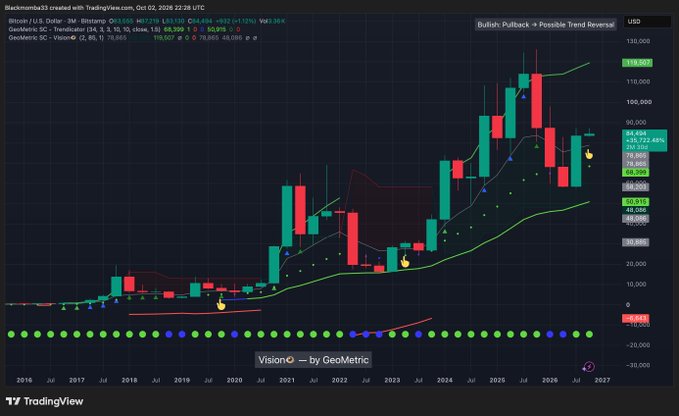The image size is (679, 416).
Task: Click the 10,000 price axis value
Action: click(636, 284)
